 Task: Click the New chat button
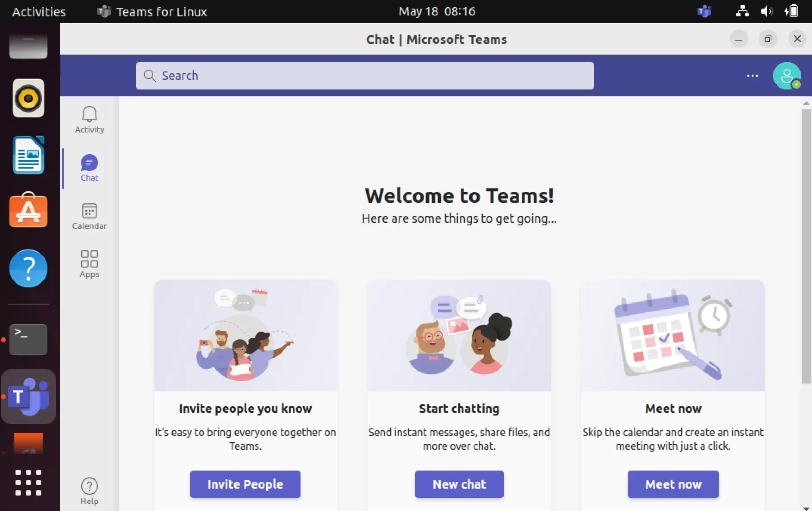tap(459, 484)
